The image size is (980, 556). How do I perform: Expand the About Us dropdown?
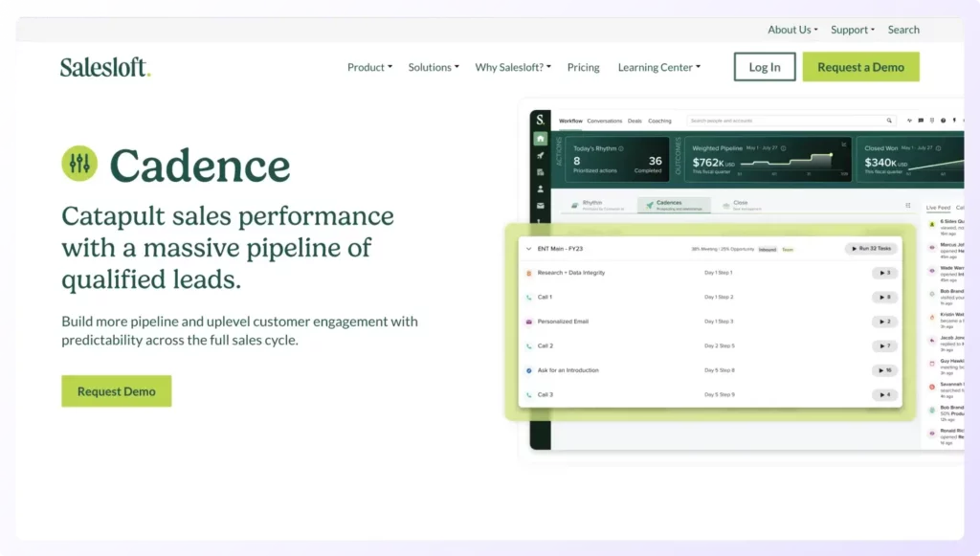point(792,30)
